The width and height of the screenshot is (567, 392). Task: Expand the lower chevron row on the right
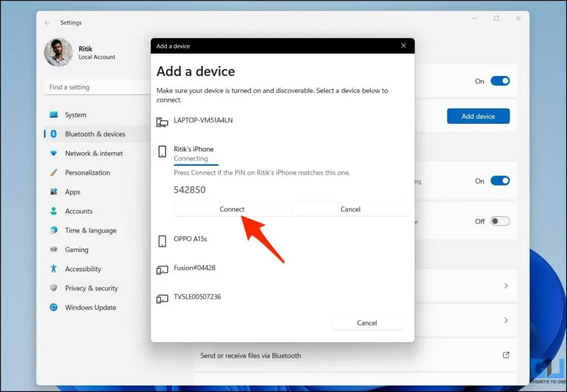coord(506,320)
